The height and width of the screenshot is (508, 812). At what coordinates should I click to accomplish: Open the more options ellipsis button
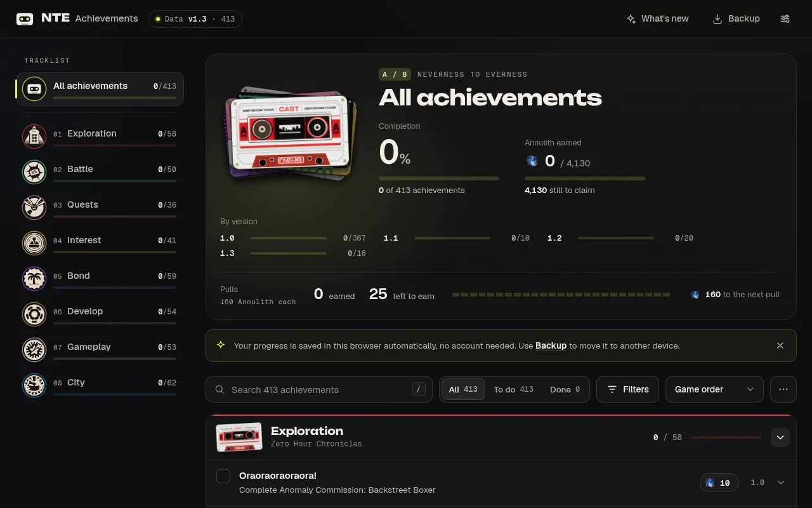tap(783, 389)
